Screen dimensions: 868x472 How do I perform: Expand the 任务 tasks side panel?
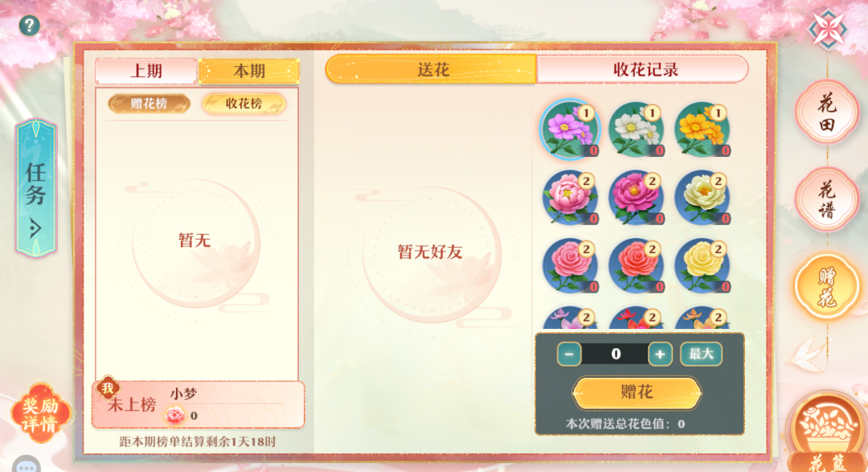(x=36, y=188)
